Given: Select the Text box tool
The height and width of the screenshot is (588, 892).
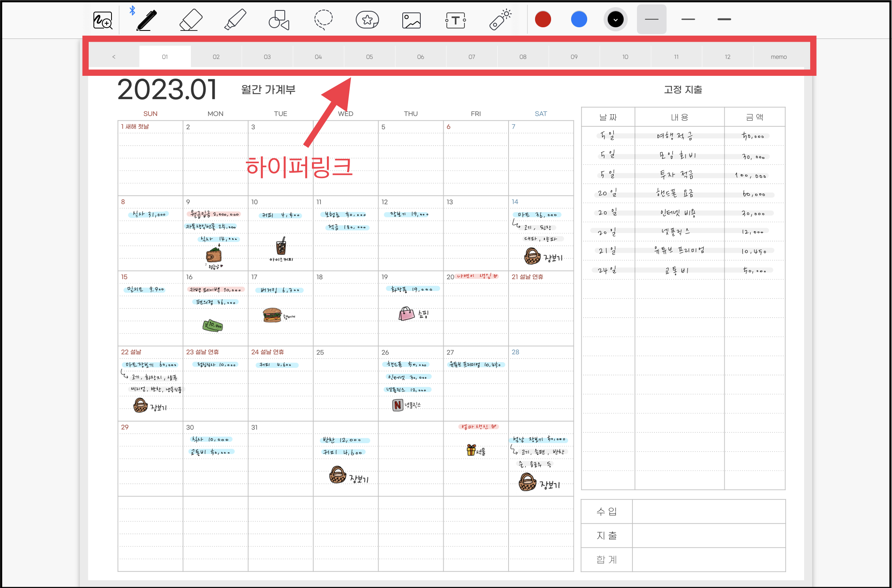Looking at the screenshot, I should tap(456, 20).
